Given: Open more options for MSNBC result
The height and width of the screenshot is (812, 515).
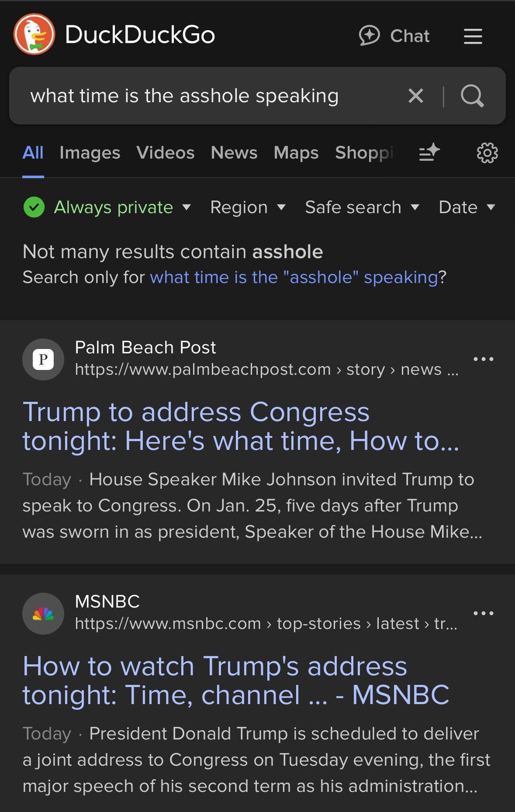Looking at the screenshot, I should tap(483, 613).
